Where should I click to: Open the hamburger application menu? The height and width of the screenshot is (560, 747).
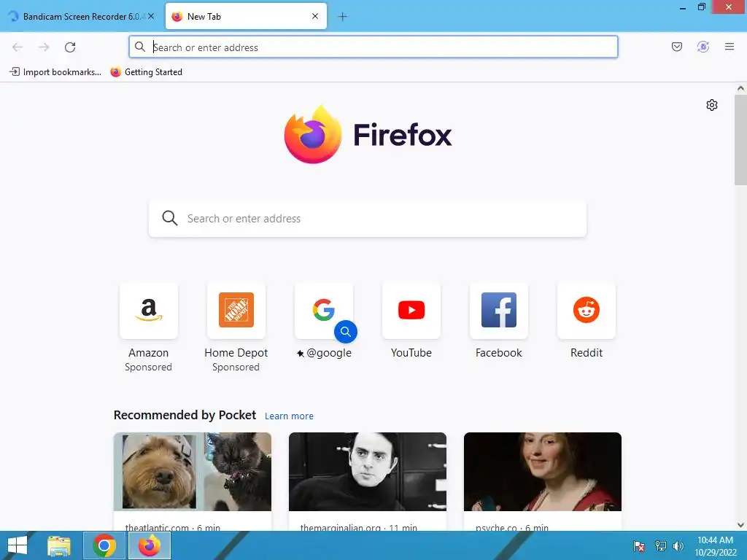pos(729,47)
